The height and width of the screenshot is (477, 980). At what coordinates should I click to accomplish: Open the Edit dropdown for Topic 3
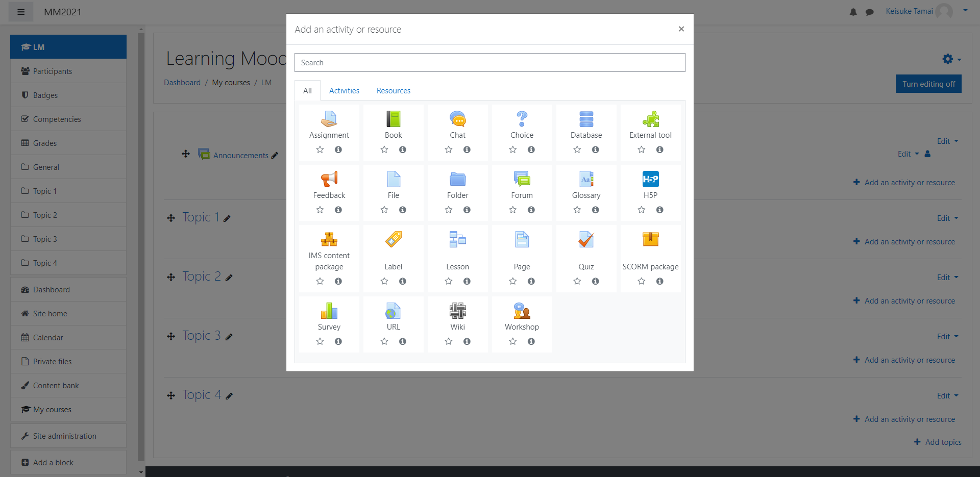tap(948, 336)
